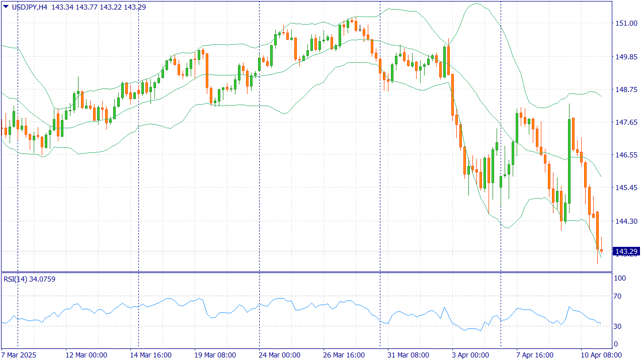The height and width of the screenshot is (362, 644).
Task: Click the highlighted 143.29 current price tag
Action: click(x=627, y=251)
